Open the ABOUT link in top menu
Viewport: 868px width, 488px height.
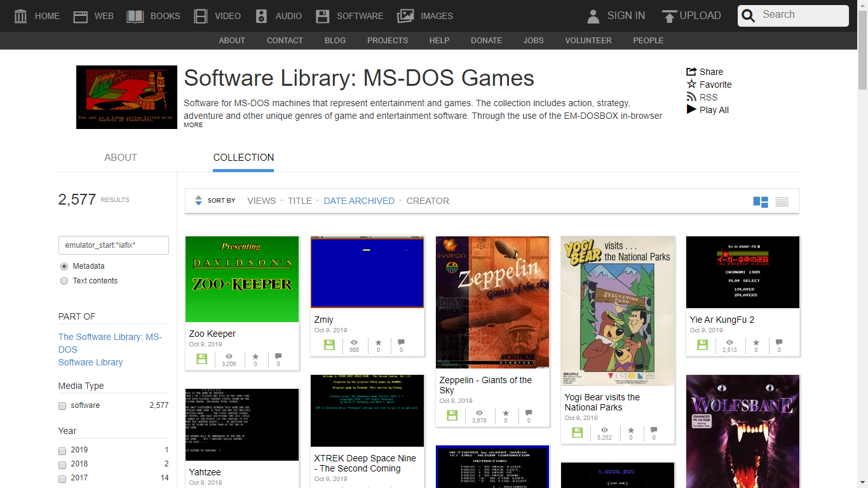coord(232,41)
